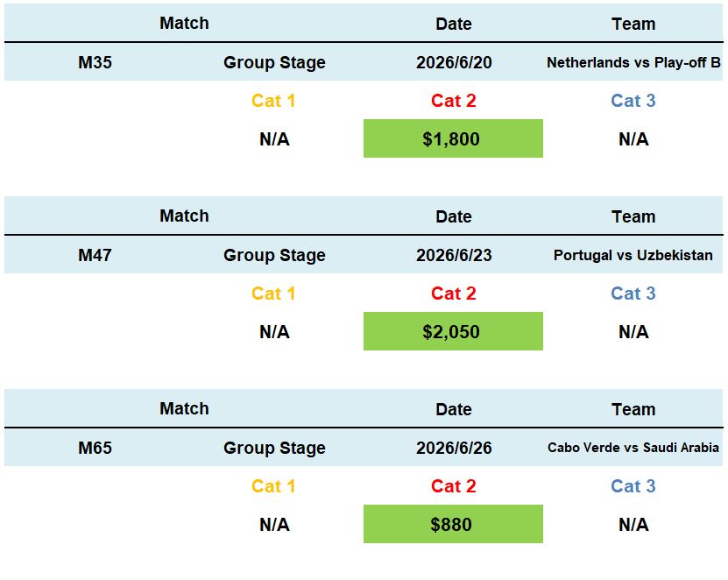Select Group Stage in the M47 row
The image size is (728, 580).
pyautogui.click(x=274, y=255)
